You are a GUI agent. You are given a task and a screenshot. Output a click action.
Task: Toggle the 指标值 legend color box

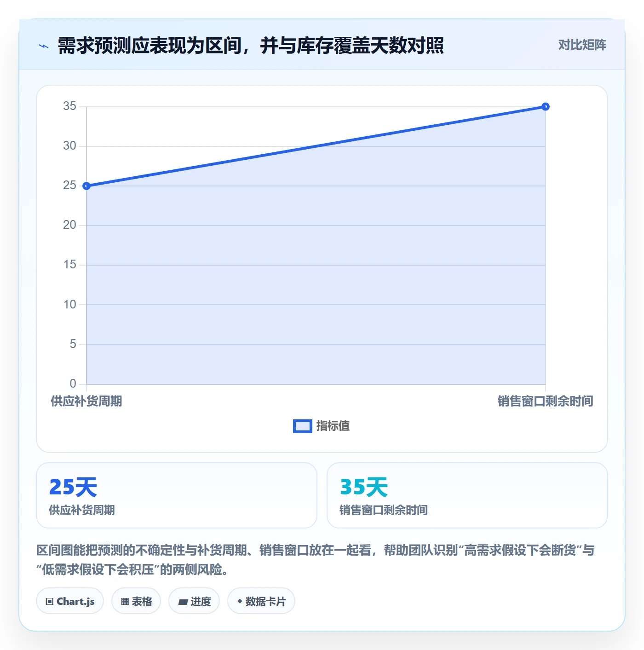pos(303,426)
